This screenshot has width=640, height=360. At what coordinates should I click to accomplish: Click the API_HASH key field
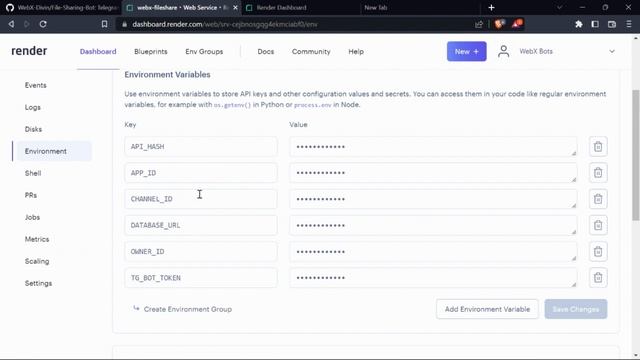tap(201, 147)
